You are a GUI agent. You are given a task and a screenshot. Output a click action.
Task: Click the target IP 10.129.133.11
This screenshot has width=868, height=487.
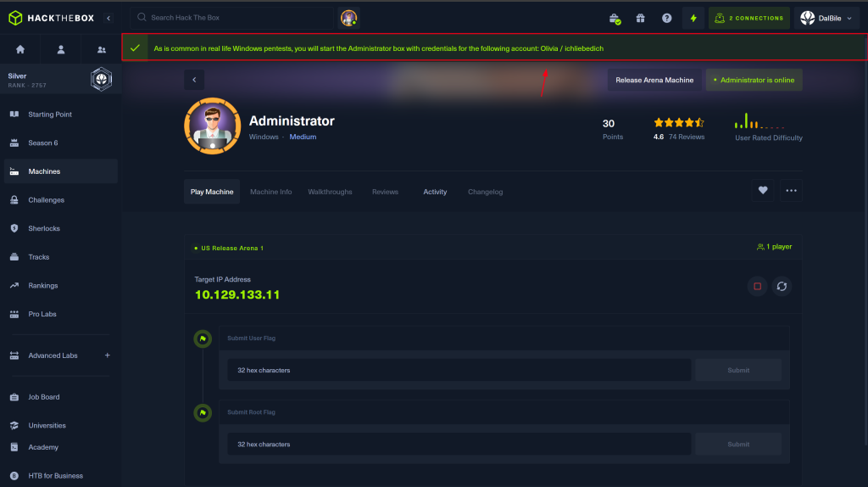[237, 294]
